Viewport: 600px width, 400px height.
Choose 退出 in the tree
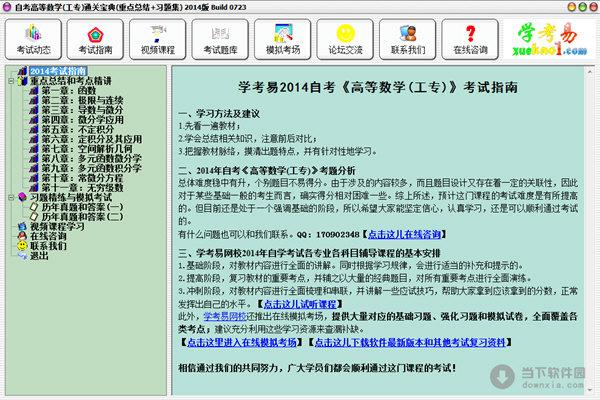(x=39, y=256)
